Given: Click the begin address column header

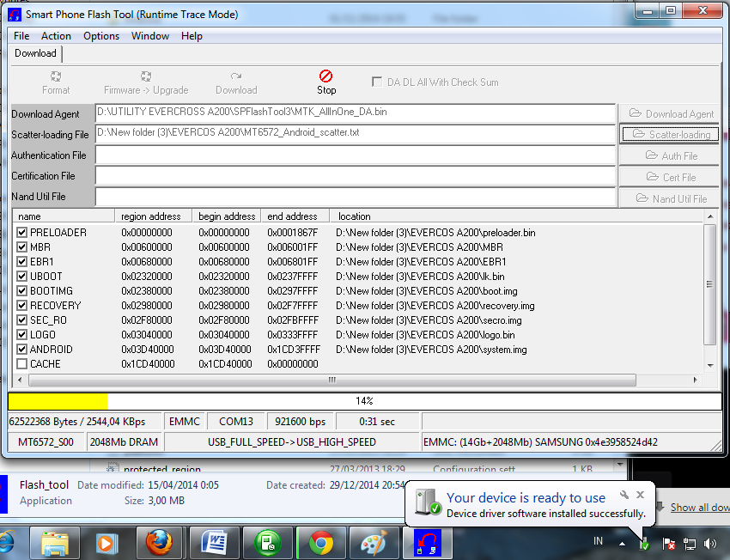Looking at the screenshot, I should pyautogui.click(x=227, y=216).
